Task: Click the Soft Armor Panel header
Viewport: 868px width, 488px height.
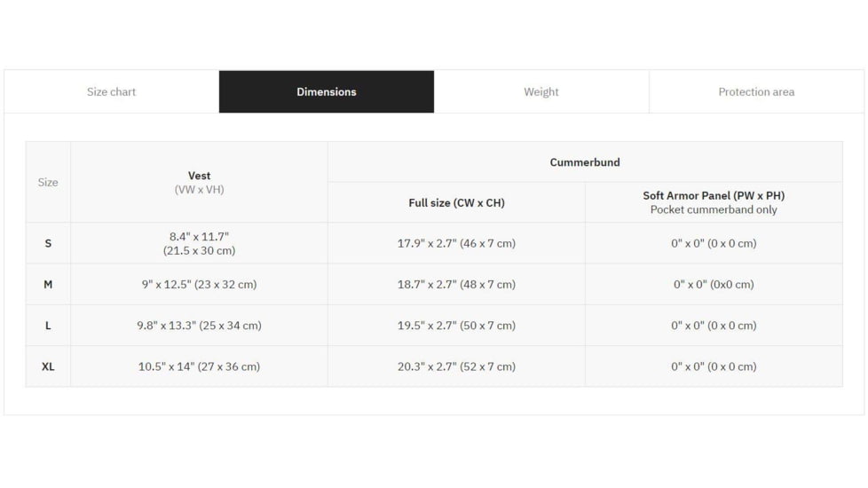Action: [x=714, y=202]
